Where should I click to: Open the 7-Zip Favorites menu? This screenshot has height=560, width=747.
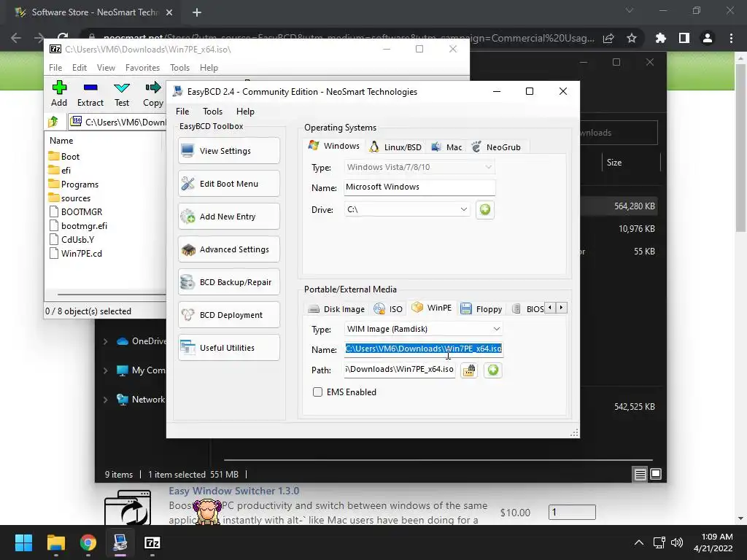tap(142, 68)
